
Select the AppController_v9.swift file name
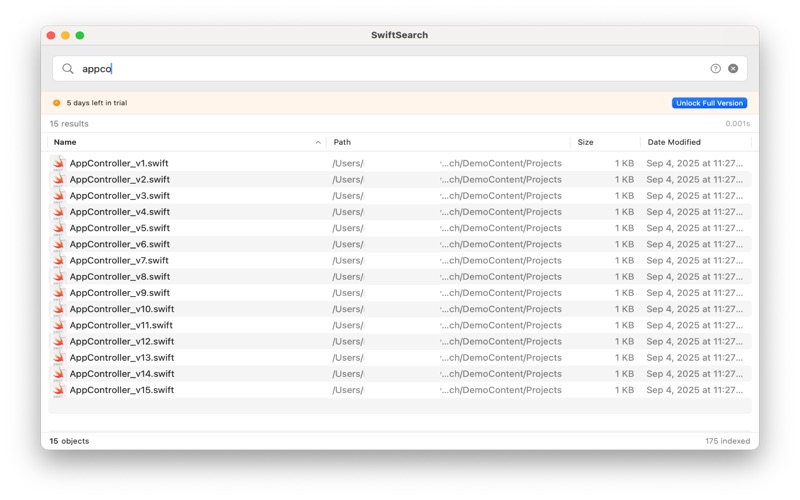[120, 293]
